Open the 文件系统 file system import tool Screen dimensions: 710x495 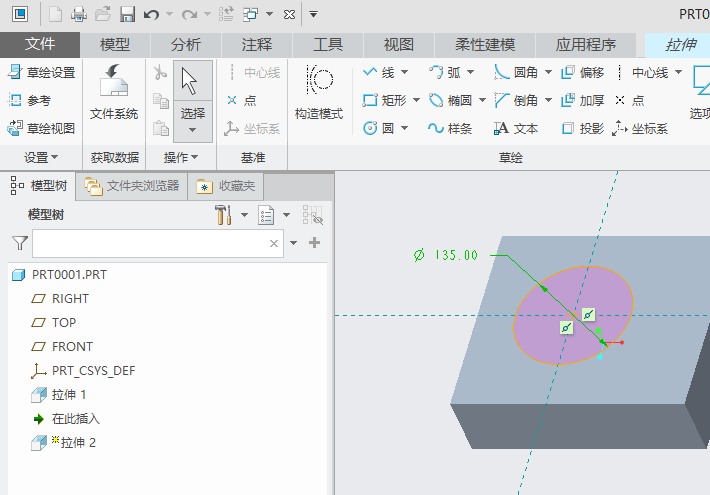click(x=114, y=94)
